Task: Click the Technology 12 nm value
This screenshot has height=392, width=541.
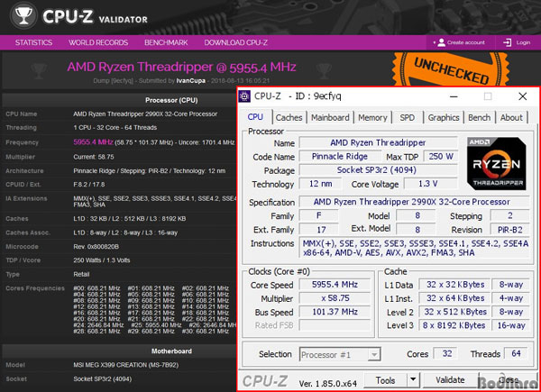Action: (x=320, y=184)
